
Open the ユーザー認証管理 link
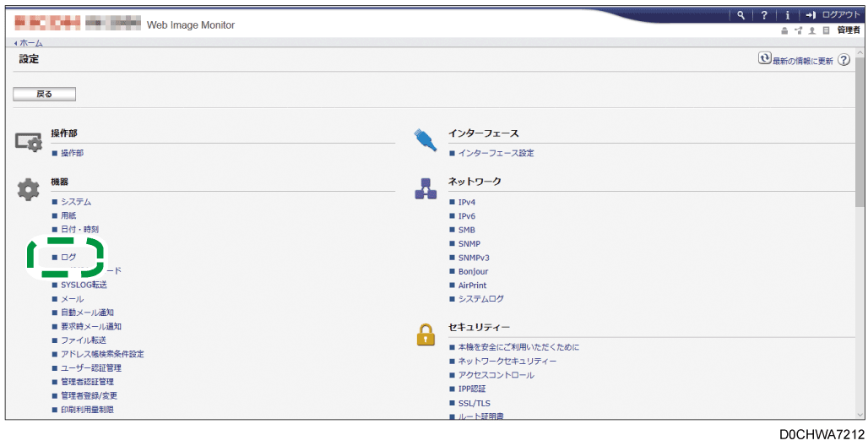pyautogui.click(x=91, y=368)
